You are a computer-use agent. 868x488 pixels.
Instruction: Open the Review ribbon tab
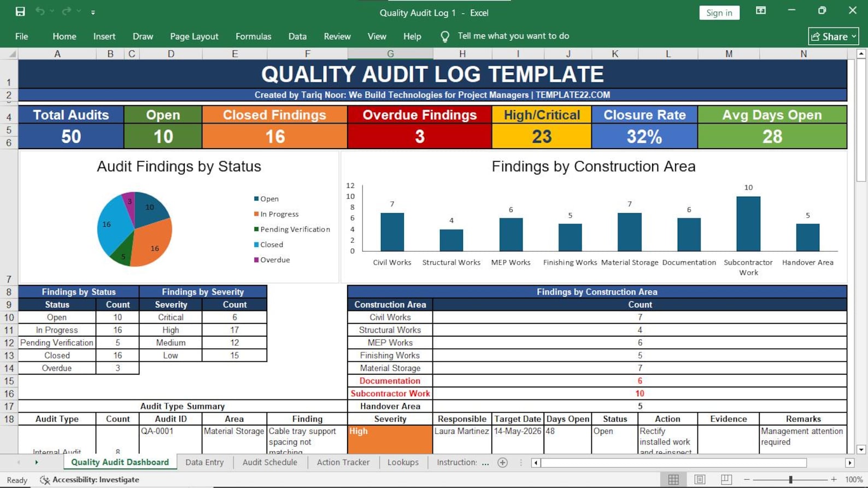tap(337, 36)
